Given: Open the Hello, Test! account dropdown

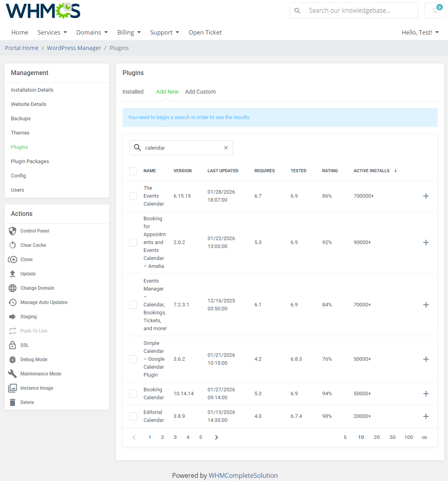Looking at the screenshot, I should 420,32.
